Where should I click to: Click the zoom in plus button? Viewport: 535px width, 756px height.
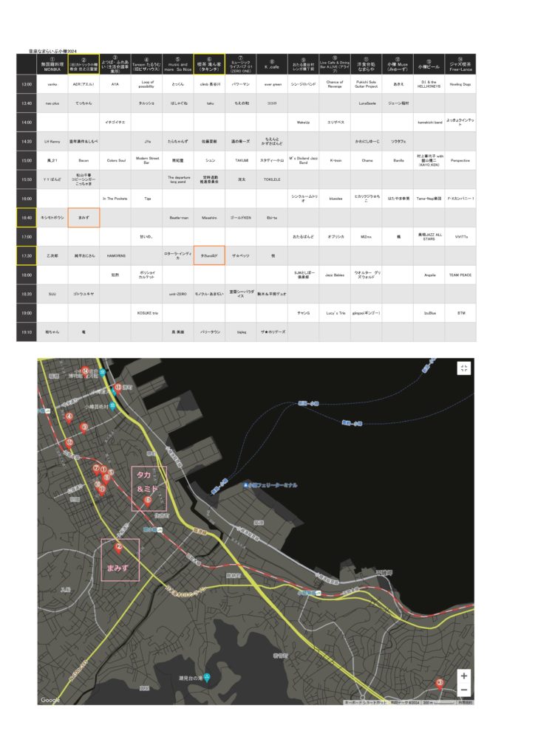pyautogui.click(x=463, y=676)
